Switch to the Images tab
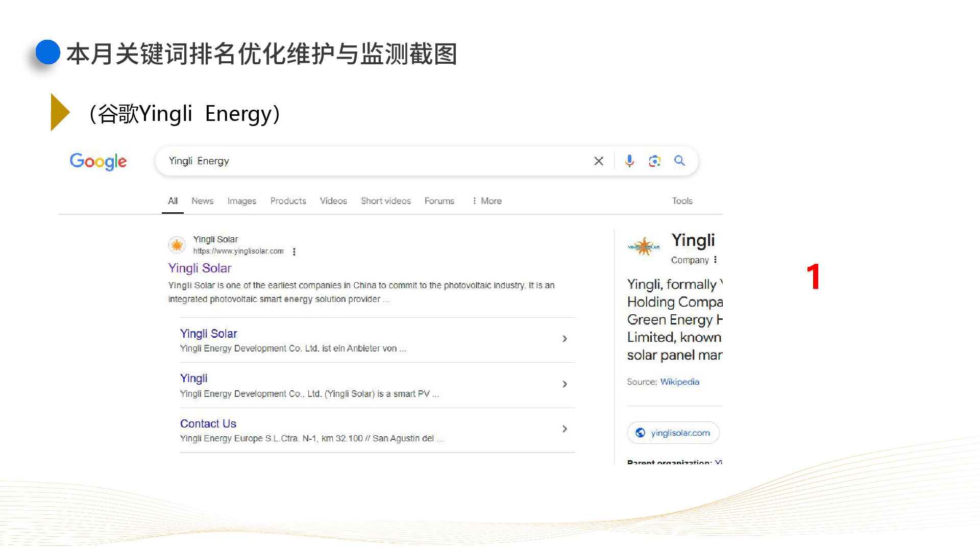This screenshot has height=551, width=980. tap(242, 201)
